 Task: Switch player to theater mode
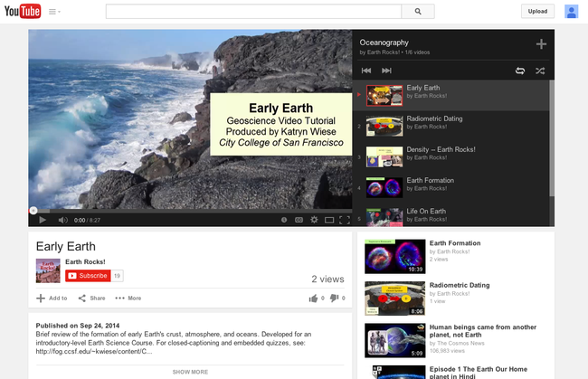(329, 220)
